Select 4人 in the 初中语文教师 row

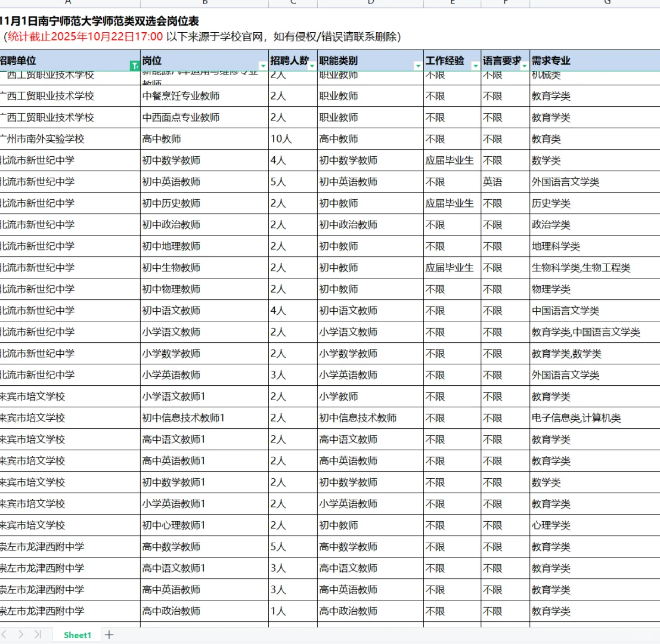coord(293,311)
